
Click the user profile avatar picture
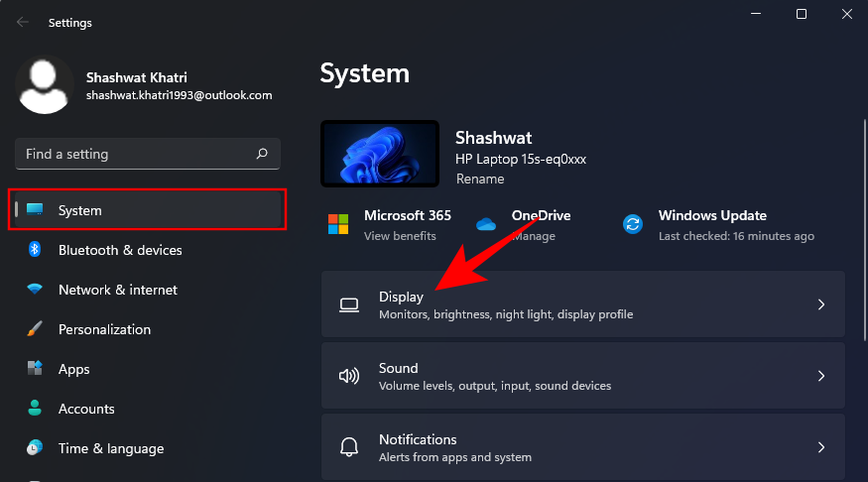coord(45,85)
